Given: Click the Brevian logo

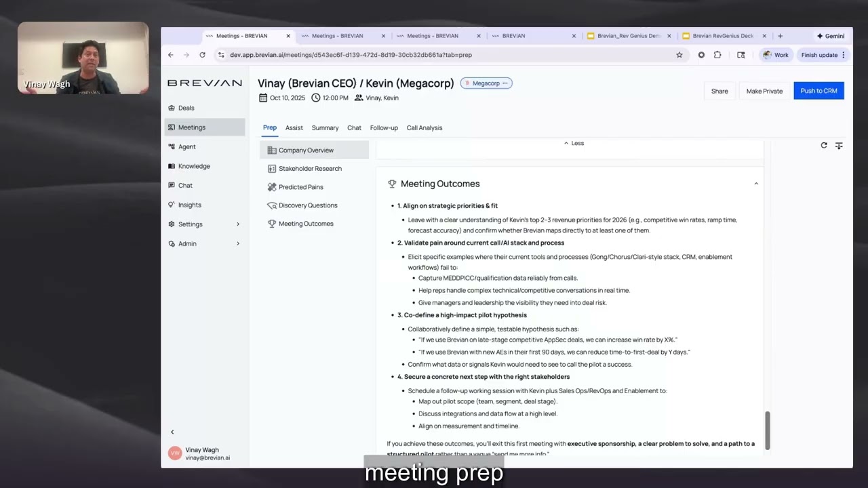Looking at the screenshot, I should click(205, 83).
